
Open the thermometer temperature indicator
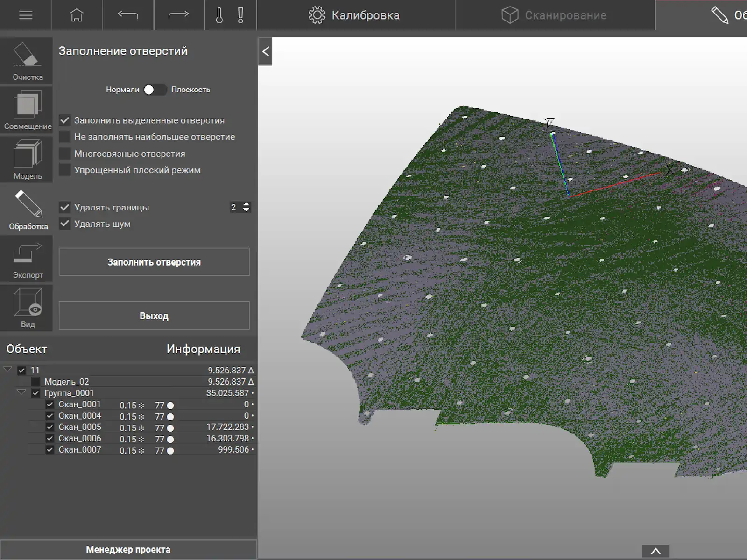coord(219,15)
